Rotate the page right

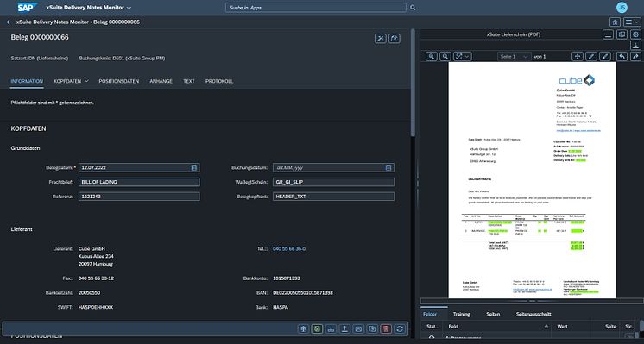635,57
